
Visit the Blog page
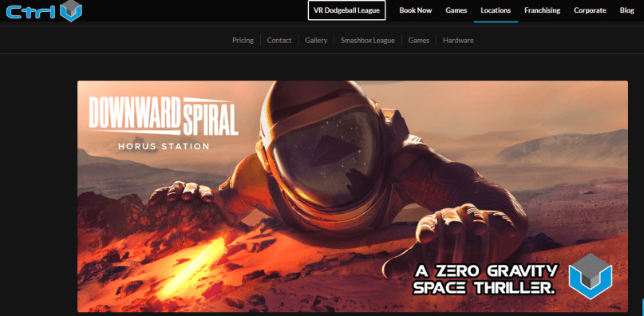(627, 10)
